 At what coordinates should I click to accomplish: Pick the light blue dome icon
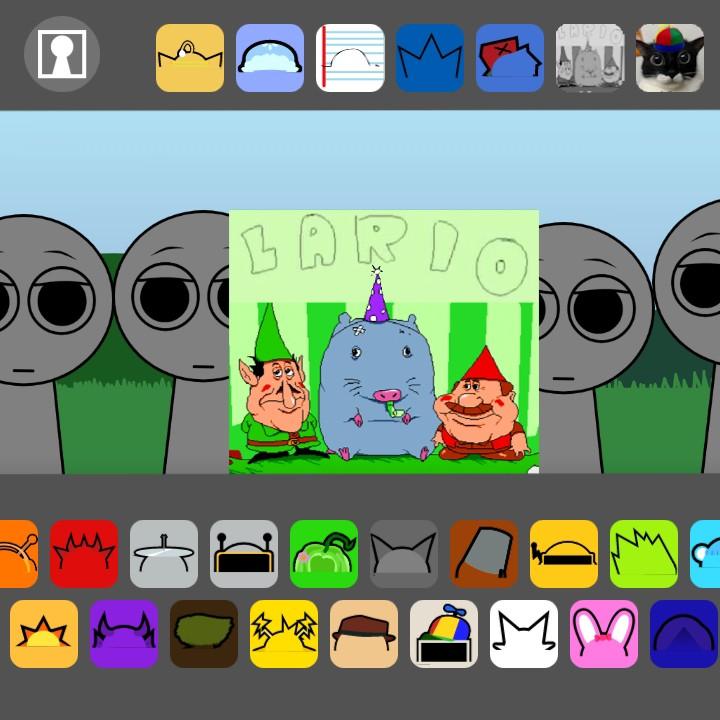tap(270, 58)
